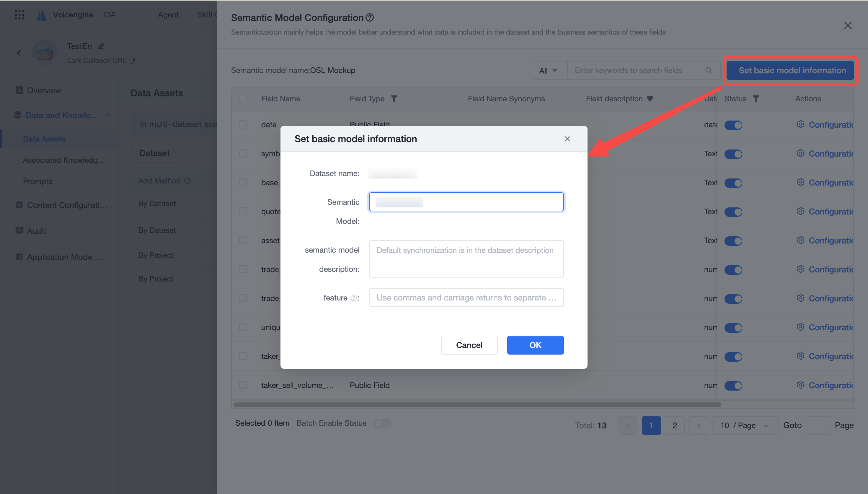
Task: Close the Semantic Model Configuration panel
Action: (x=848, y=25)
